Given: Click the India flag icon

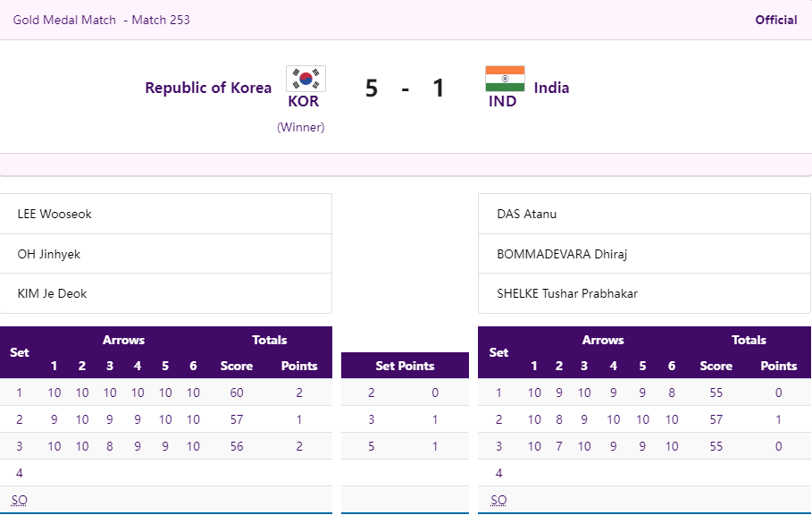Looking at the screenshot, I should pos(505,79).
